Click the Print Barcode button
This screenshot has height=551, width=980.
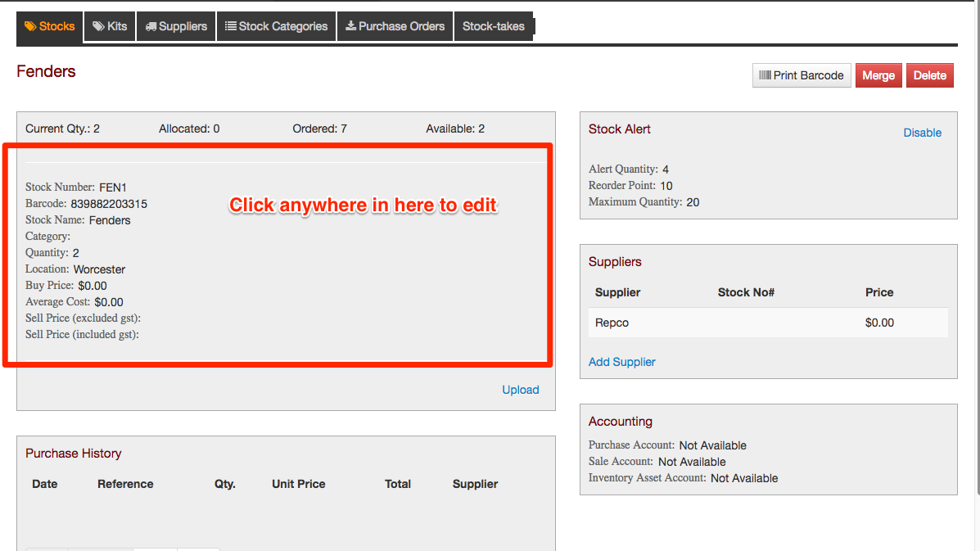coord(802,75)
